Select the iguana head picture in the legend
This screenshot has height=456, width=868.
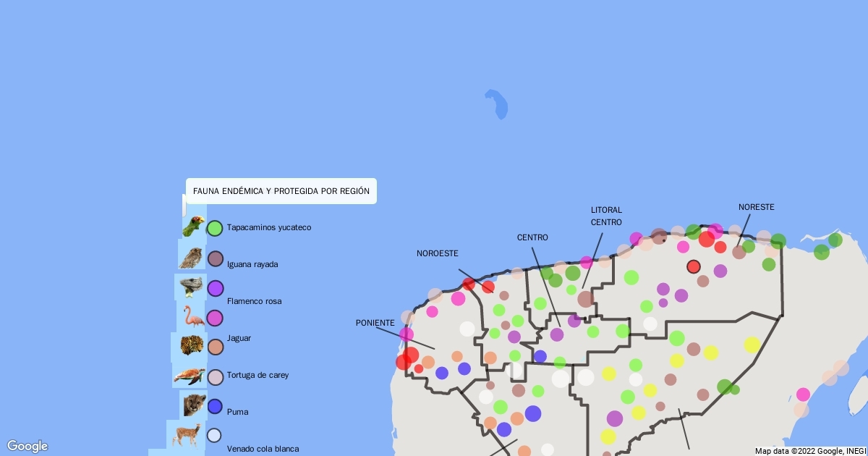coord(191,287)
